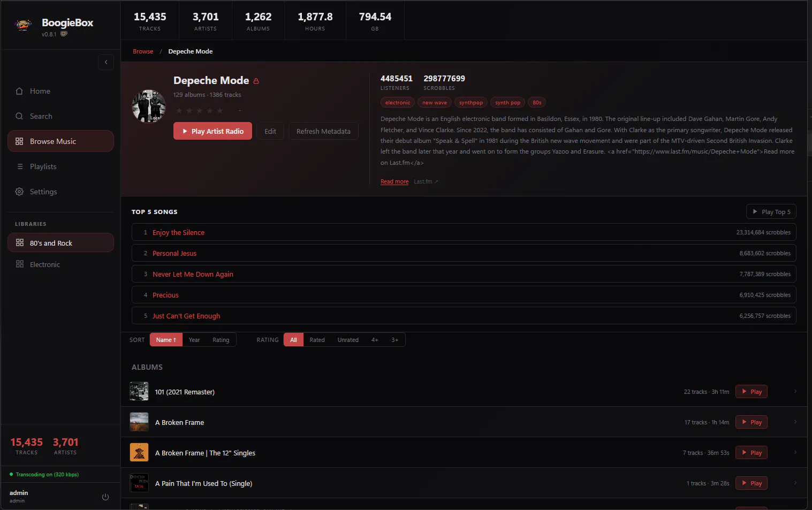Open the 101 (2021 Remaster) album title
The height and width of the screenshot is (510, 812).
click(185, 392)
